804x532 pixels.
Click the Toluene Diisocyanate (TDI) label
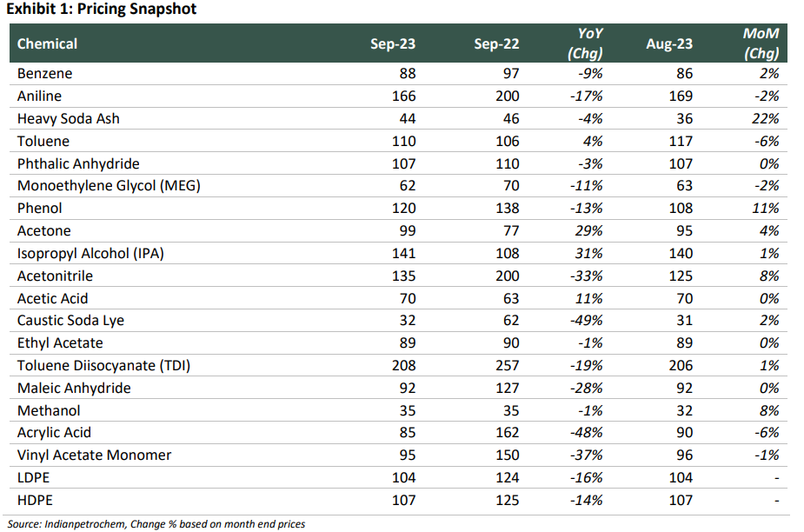(x=103, y=366)
